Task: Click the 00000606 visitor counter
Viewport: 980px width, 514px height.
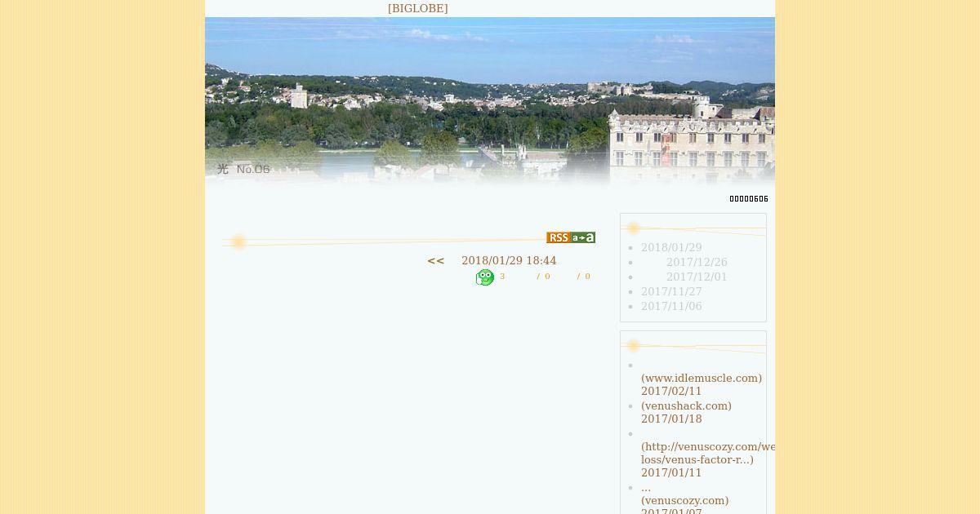Action: [749, 199]
